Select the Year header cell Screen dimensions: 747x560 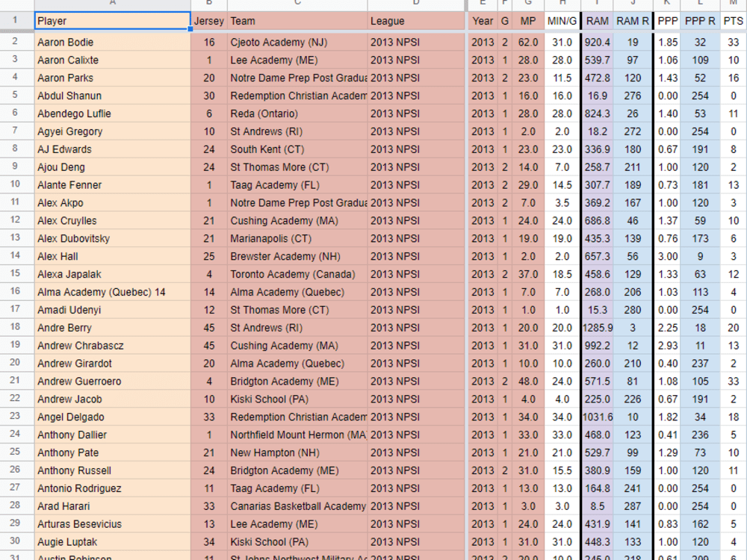tap(483, 21)
